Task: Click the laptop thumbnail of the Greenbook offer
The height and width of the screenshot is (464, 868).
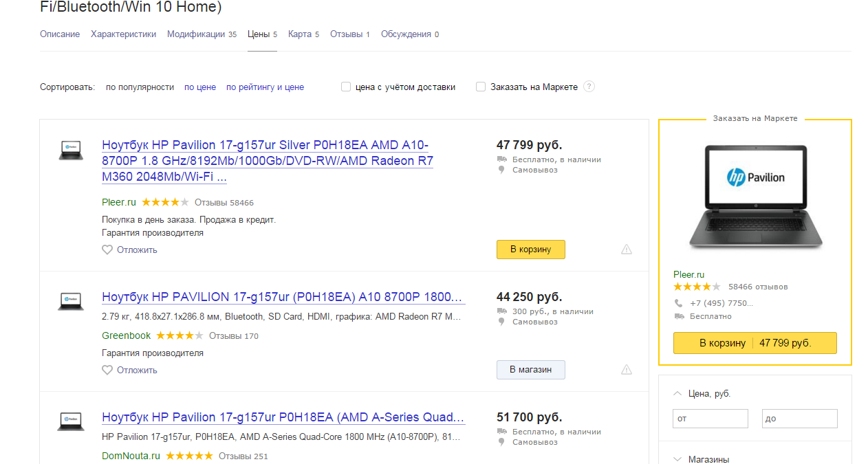Action: point(71,301)
